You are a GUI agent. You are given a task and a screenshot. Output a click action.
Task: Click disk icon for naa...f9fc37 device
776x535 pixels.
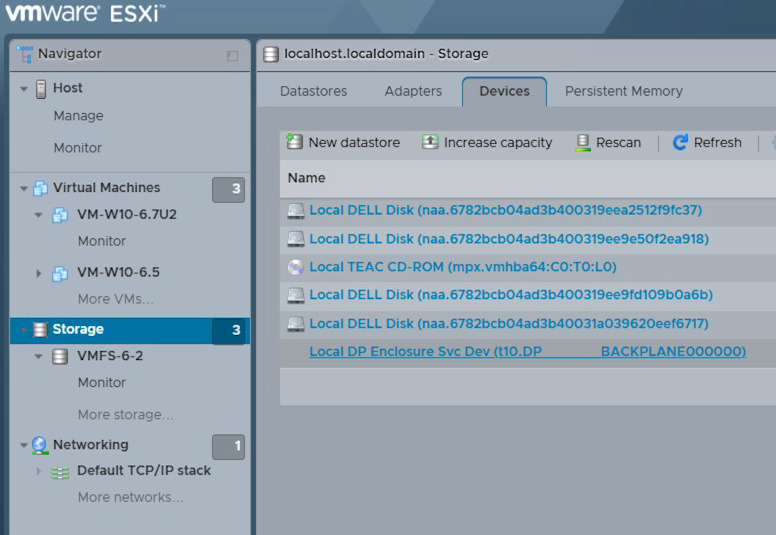296,211
